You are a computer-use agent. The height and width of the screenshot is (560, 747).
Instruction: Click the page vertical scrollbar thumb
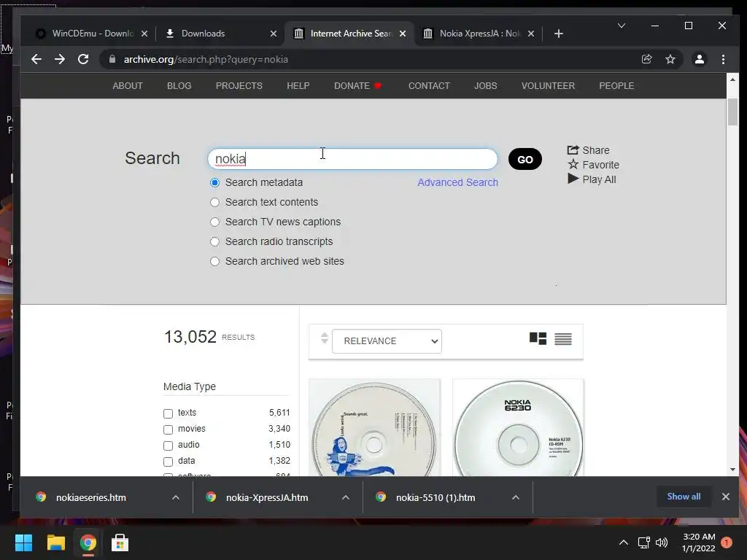[732, 112]
